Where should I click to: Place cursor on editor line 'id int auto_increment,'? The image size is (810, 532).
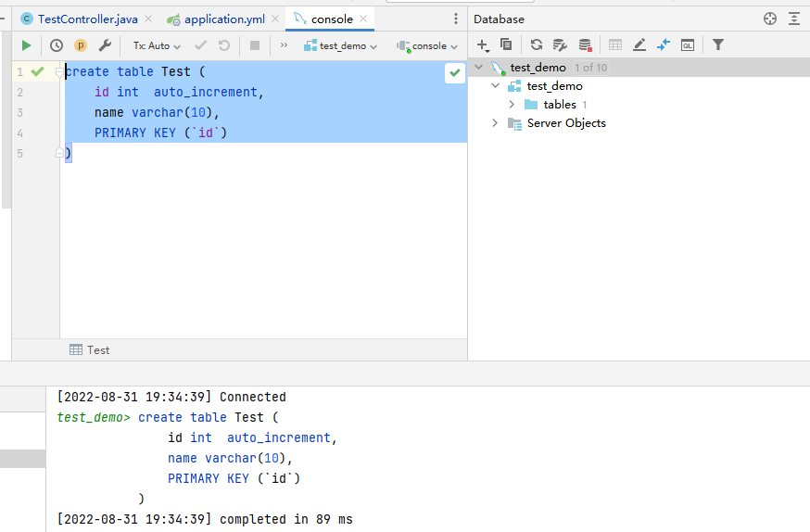(179, 92)
